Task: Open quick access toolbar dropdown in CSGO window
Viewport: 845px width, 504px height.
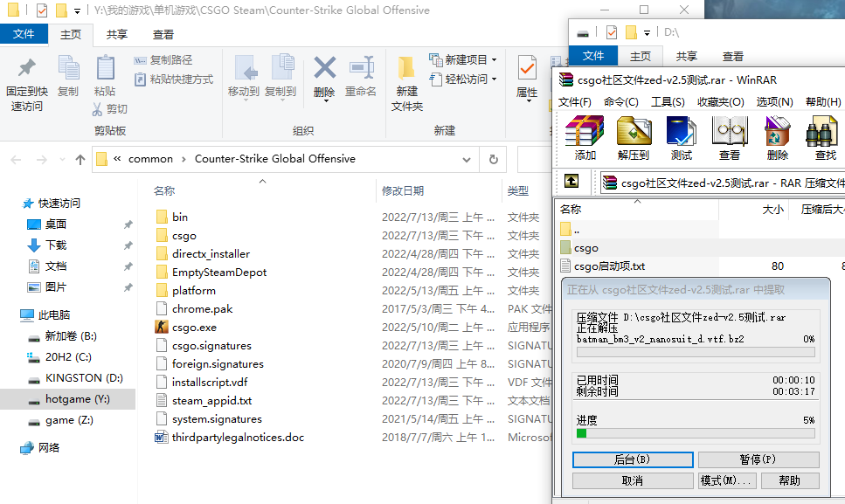Action: click(78, 10)
